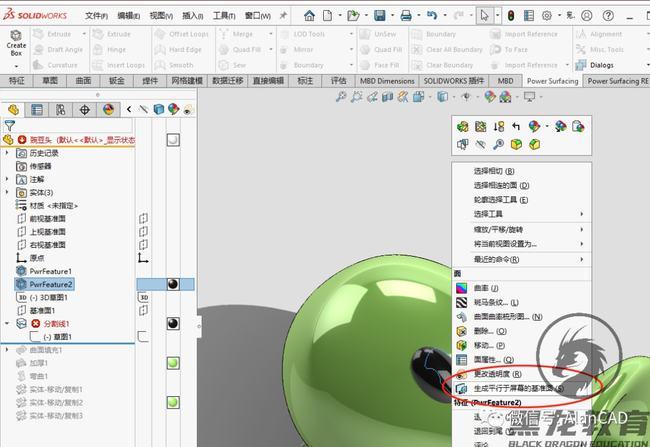This screenshot has width=650, height=447.
Task: Click the Dialogs tool in Power Surfacing ribbon
Action: (595, 65)
